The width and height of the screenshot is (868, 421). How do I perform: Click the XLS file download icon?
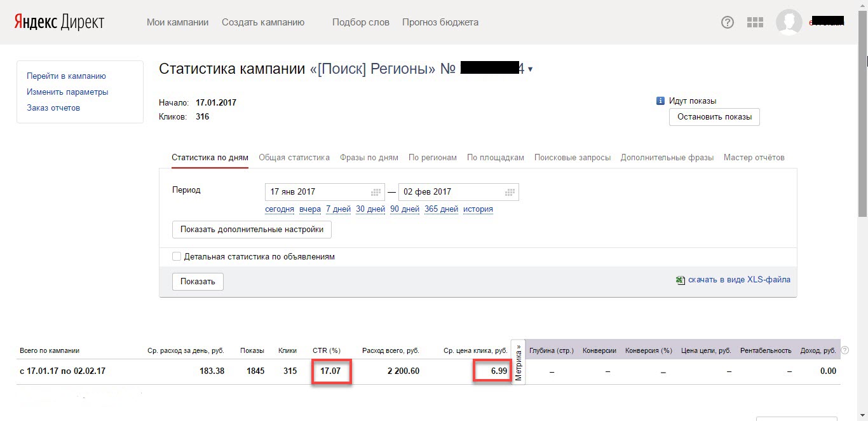(681, 280)
